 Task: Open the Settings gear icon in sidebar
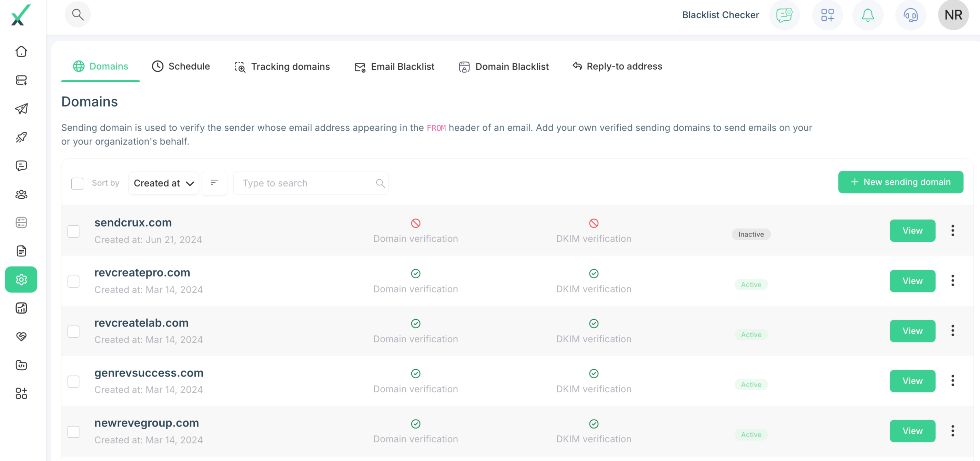point(21,279)
